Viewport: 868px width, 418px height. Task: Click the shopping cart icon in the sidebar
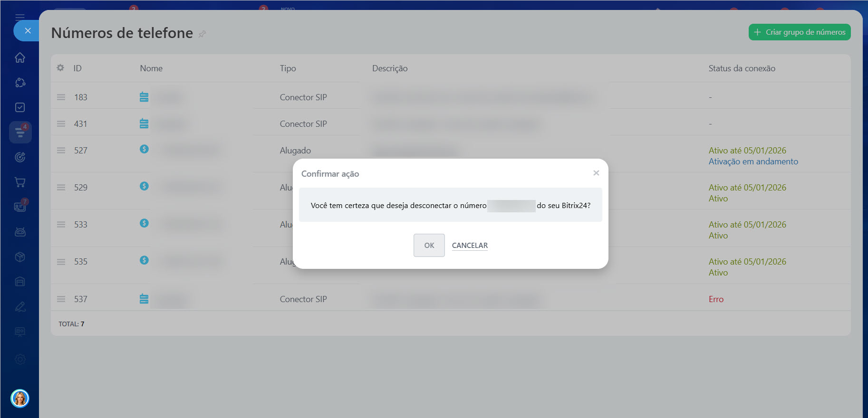pyautogui.click(x=20, y=182)
